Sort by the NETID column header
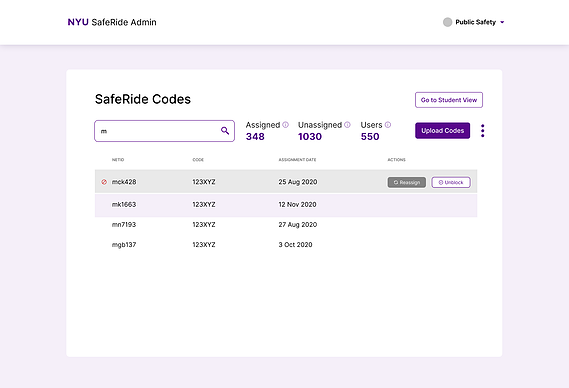This screenshot has height=388, width=569. click(x=118, y=160)
